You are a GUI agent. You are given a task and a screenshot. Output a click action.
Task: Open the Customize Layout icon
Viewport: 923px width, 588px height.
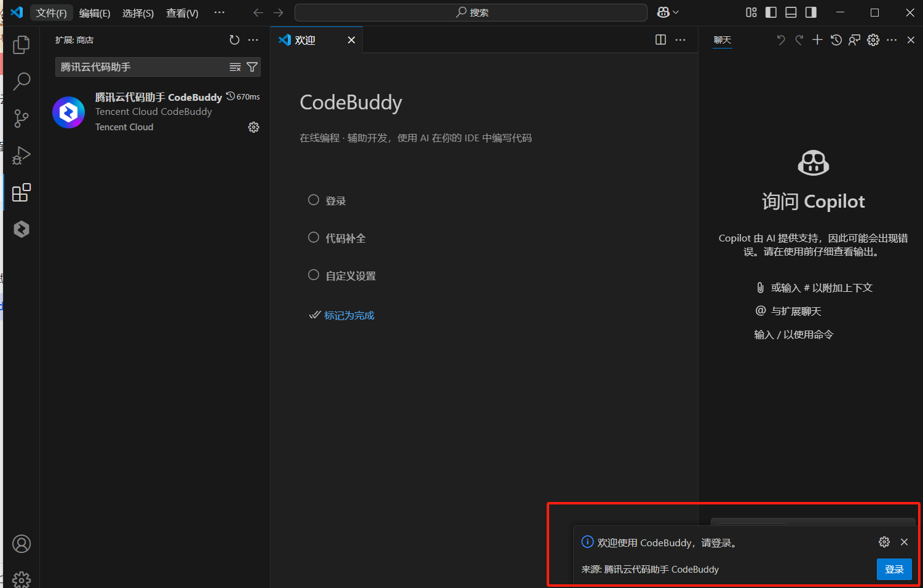point(751,12)
